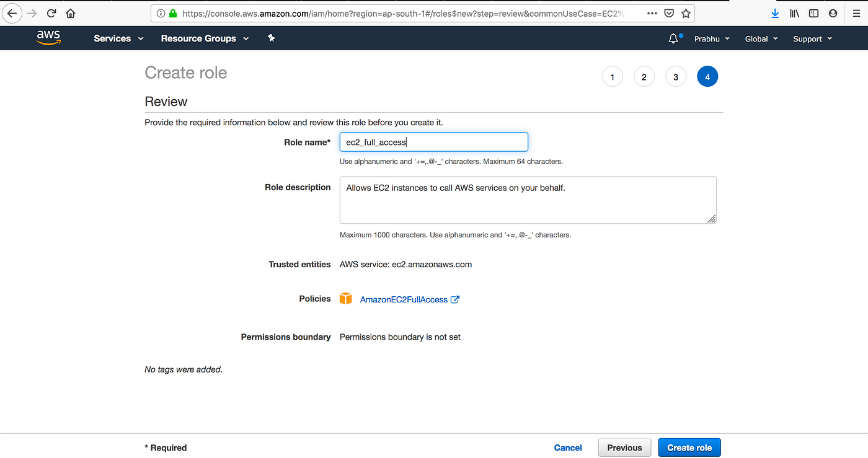Bookmark this page with star icon
This screenshot has height=458, width=868.
[686, 13]
